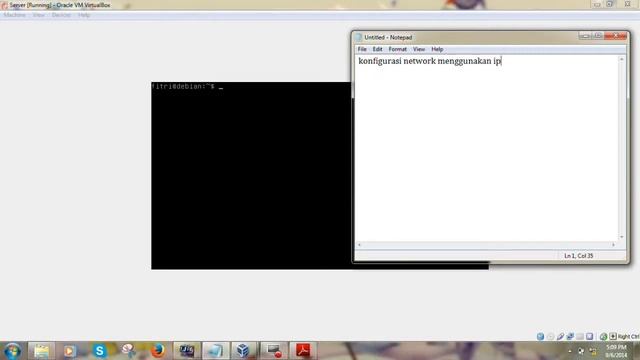
Task: Click the screen recorder taskbar icon
Action: click(274, 351)
